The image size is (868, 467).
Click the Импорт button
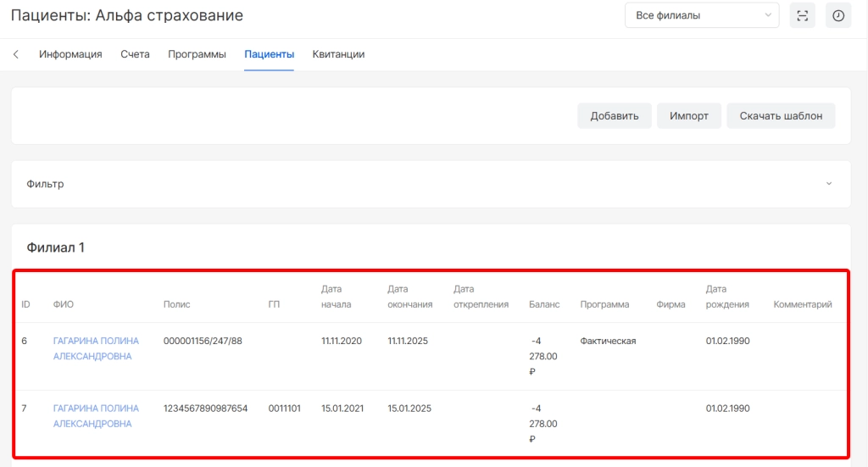[688, 116]
